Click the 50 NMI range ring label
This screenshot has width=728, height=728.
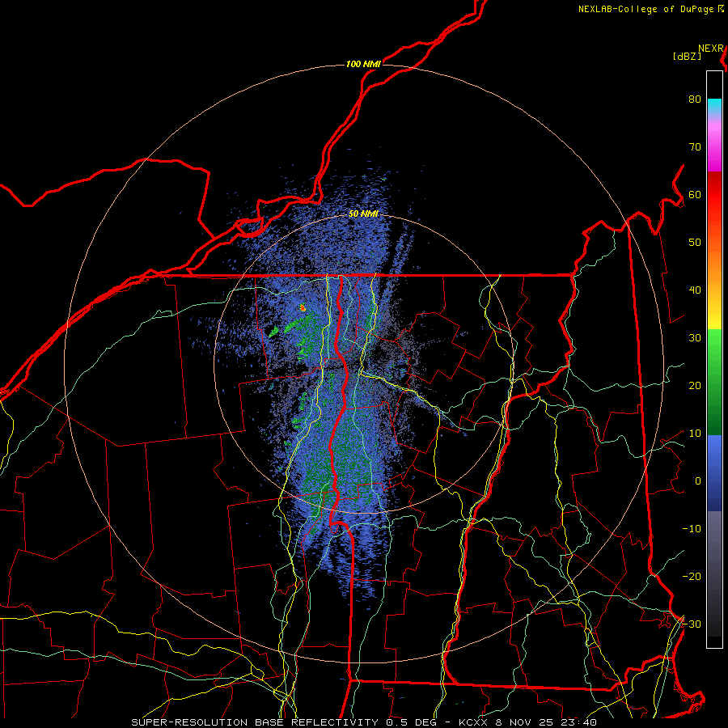(363, 214)
